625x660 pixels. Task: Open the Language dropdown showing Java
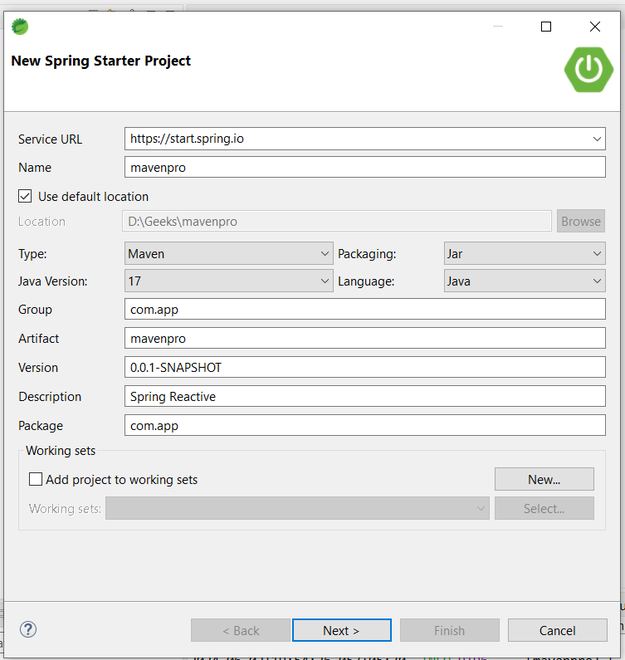pos(524,281)
